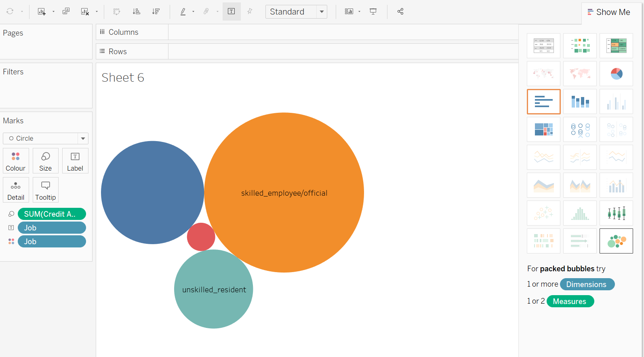Choose packed bubbles in Show Me

click(x=616, y=241)
